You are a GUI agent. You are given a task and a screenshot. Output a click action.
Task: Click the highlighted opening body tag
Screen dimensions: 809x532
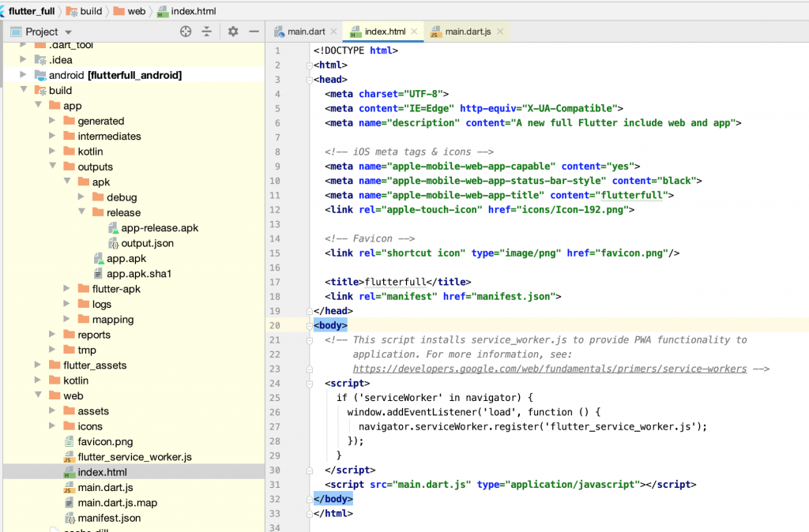click(330, 325)
